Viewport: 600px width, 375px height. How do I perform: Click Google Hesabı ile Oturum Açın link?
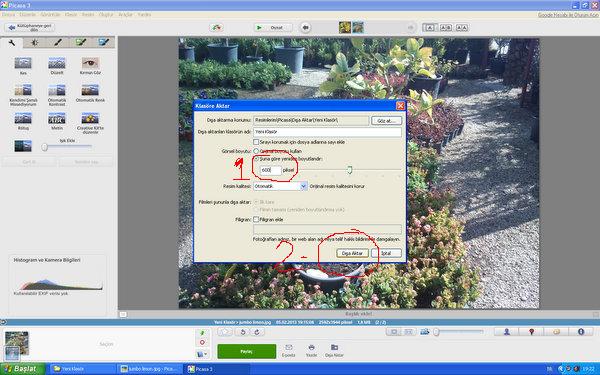[568, 15]
